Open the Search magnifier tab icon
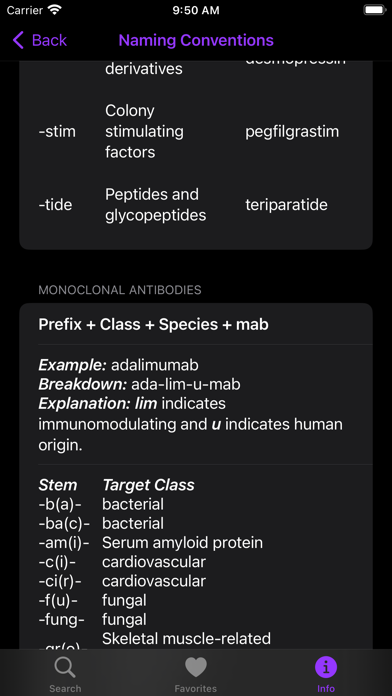The image size is (392, 696). [x=65, y=667]
